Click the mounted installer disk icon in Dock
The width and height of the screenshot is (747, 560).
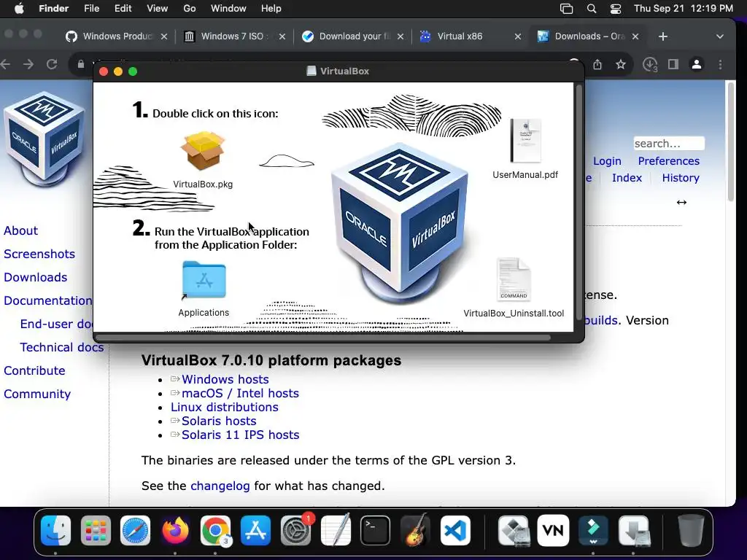(x=634, y=531)
